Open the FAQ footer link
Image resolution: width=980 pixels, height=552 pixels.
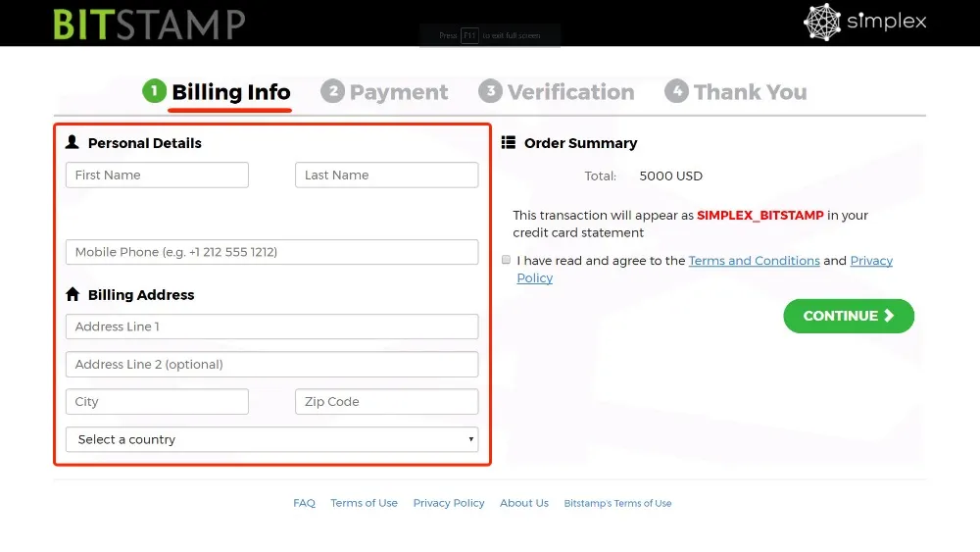[x=305, y=503]
